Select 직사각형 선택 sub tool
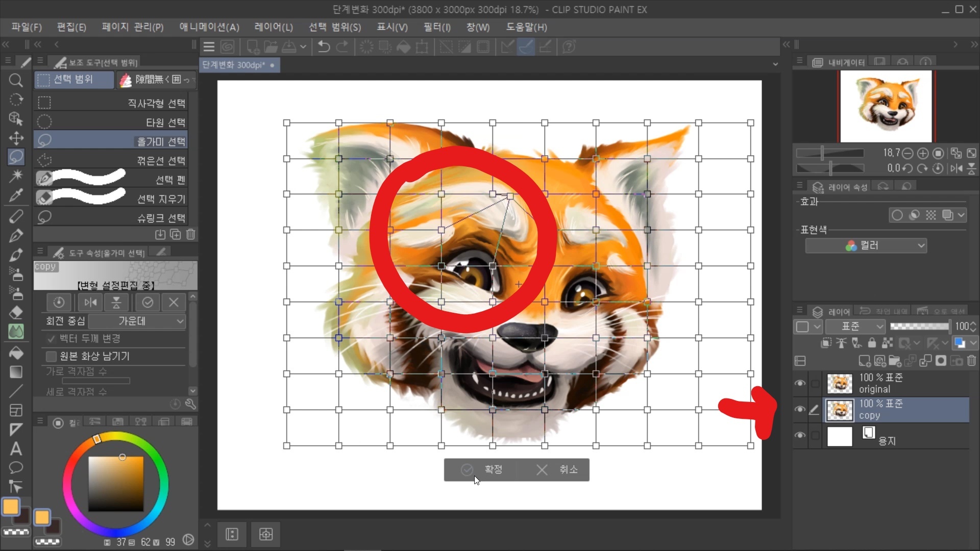Image resolution: width=980 pixels, height=551 pixels. [111, 103]
